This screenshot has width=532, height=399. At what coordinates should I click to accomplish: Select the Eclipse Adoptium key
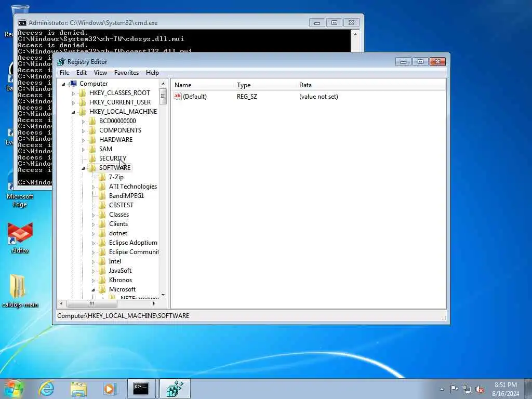133,243
